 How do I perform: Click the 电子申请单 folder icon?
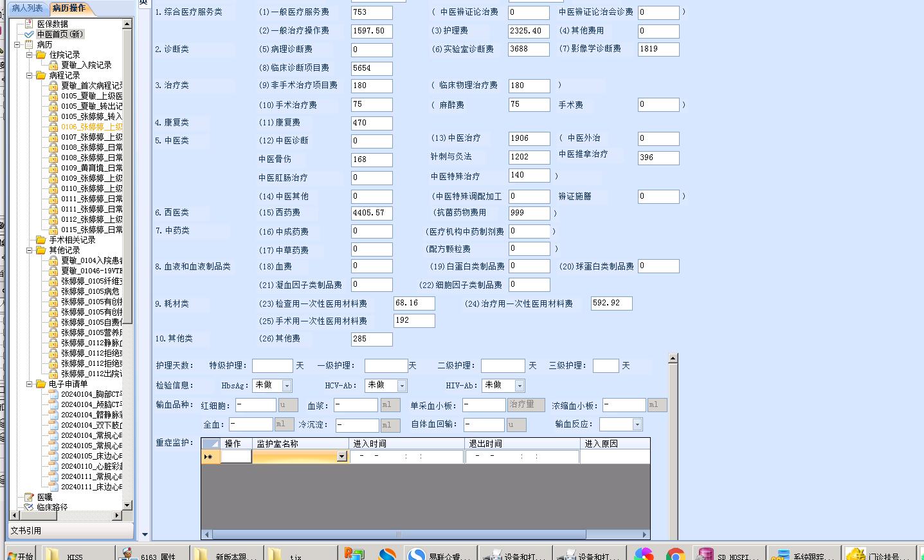41,384
